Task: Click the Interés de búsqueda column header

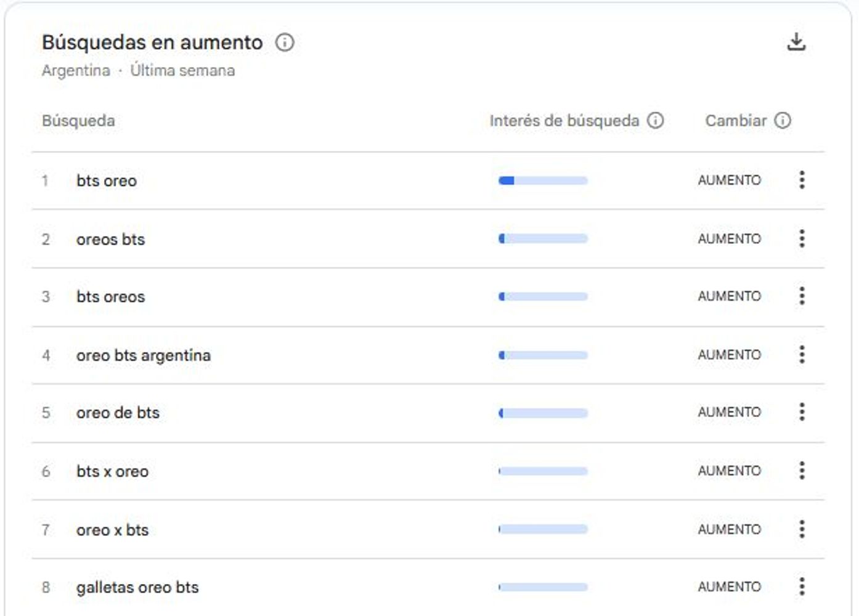Action: (x=564, y=121)
